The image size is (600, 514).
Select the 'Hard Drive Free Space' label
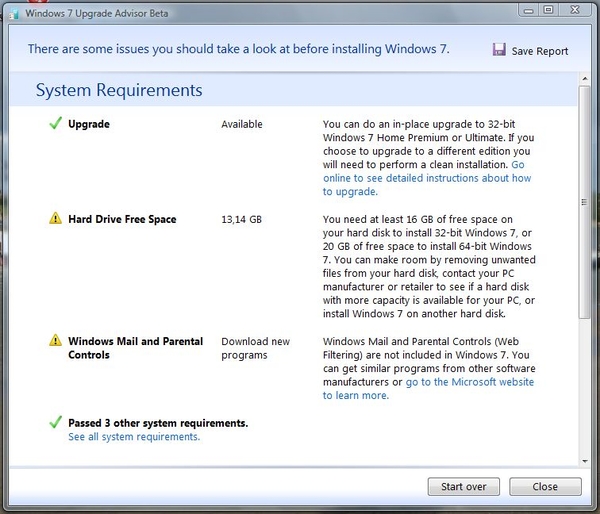[122, 219]
